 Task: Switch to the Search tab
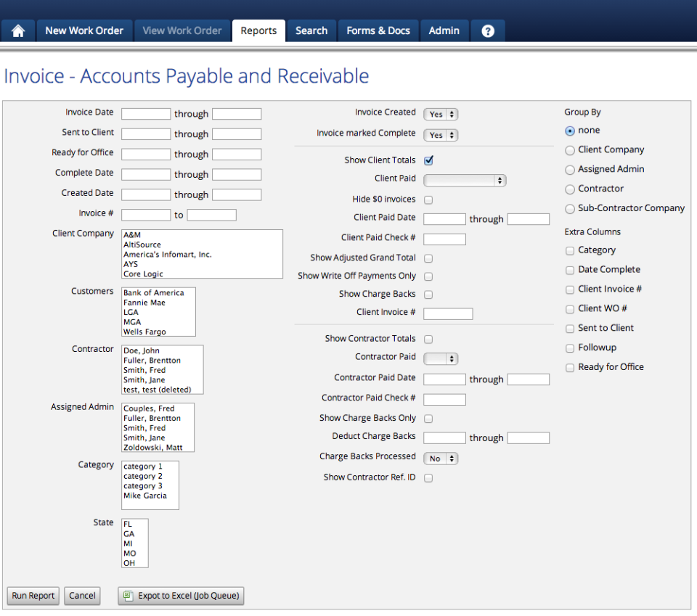click(x=311, y=30)
